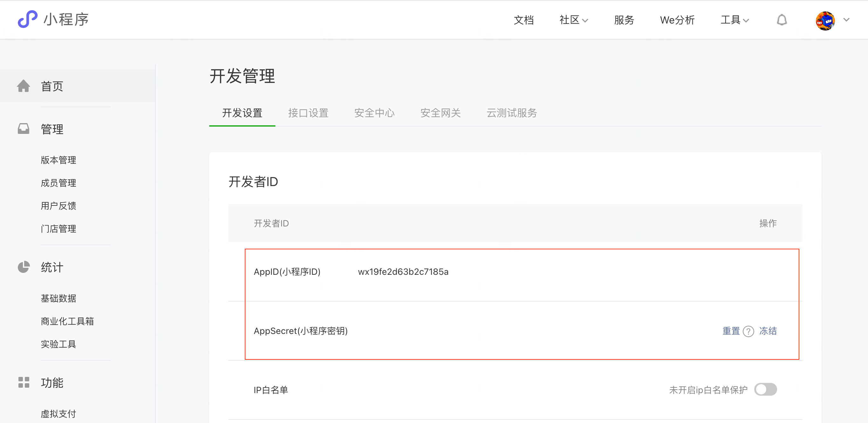Click the 管理 inbox icon

coord(24,129)
